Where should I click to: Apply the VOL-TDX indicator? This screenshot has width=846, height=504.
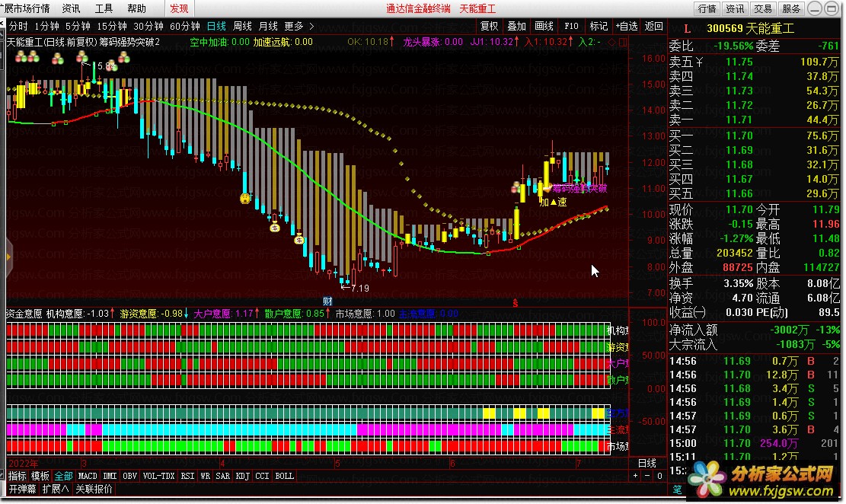[x=158, y=476]
